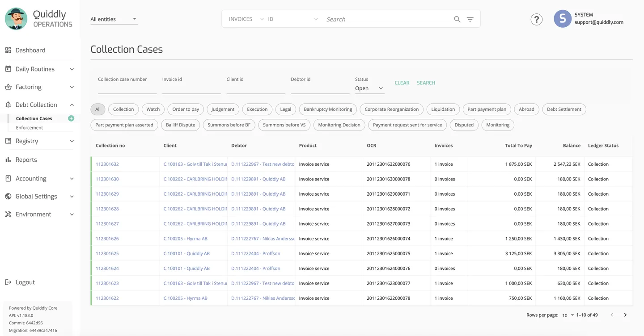
Task: Open the help question mark icon
Action: click(536, 19)
